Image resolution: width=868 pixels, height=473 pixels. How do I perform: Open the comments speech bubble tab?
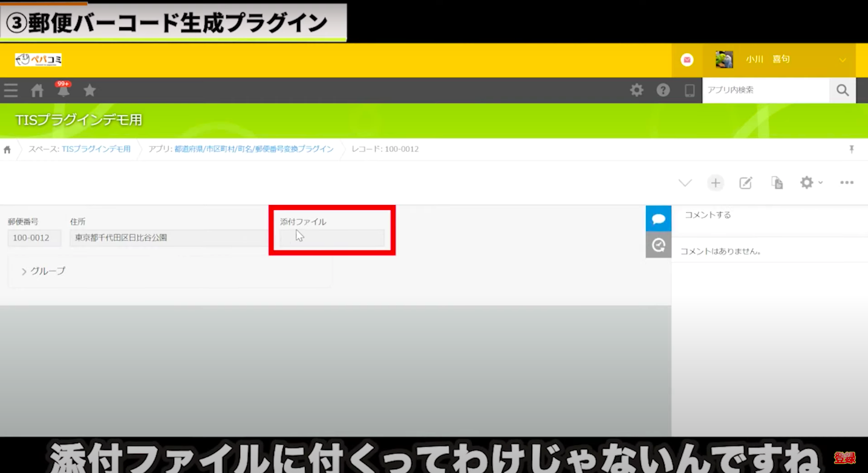coord(659,218)
